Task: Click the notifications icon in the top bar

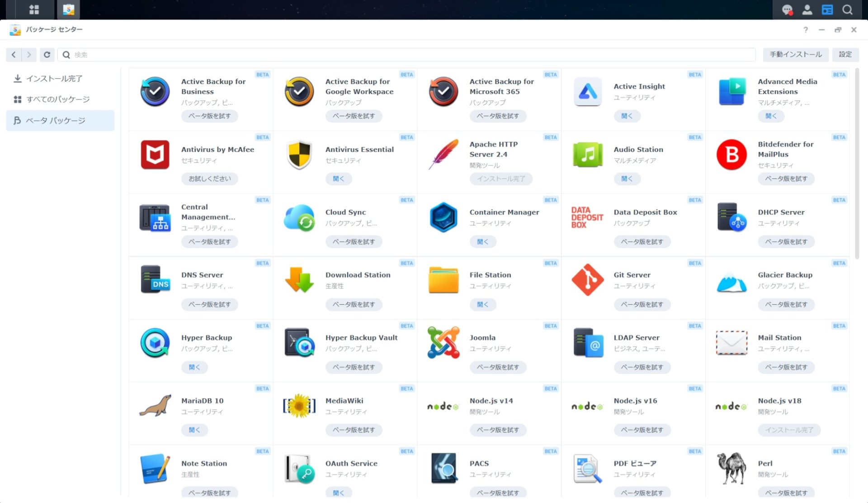Action: 788,9
